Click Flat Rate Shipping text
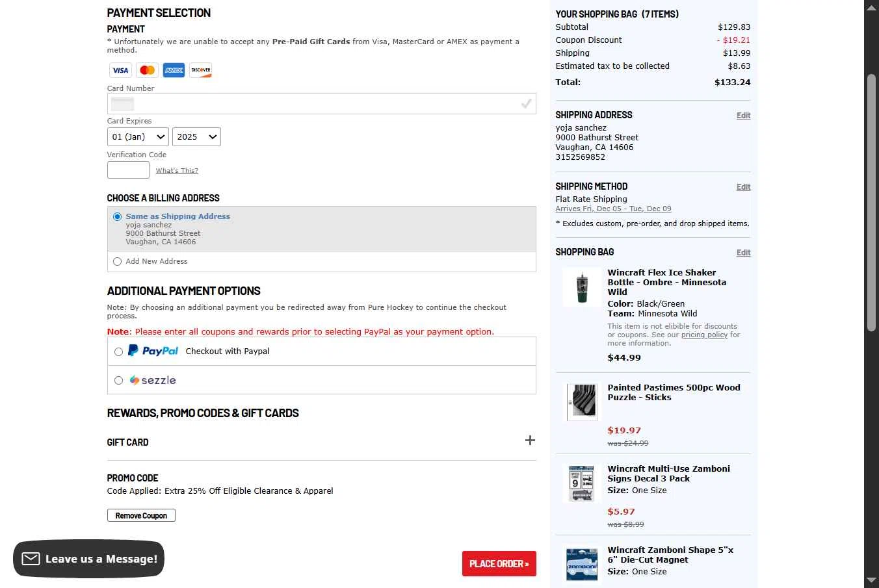The height and width of the screenshot is (588, 879). (591, 199)
